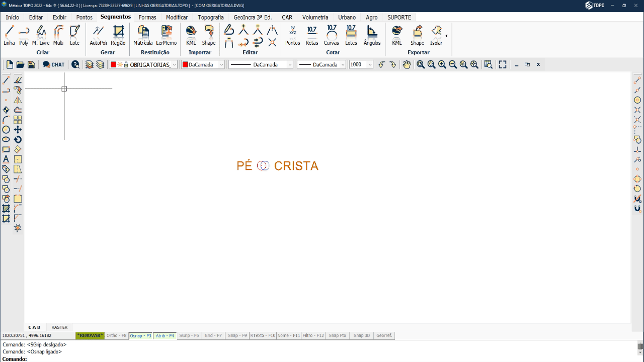Open the 1000 scale combo box
The image size is (644, 362).
tap(370, 64)
